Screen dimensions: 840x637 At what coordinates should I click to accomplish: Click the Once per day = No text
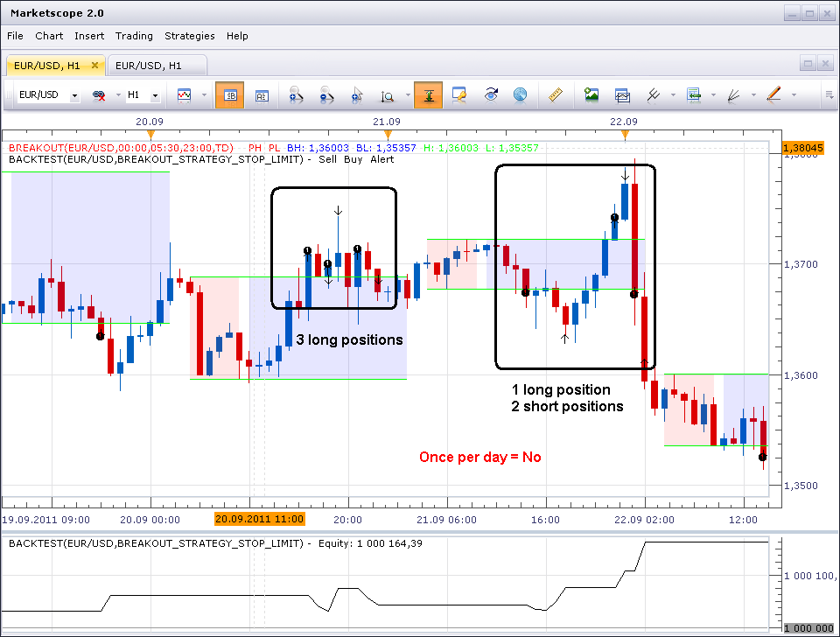480,457
